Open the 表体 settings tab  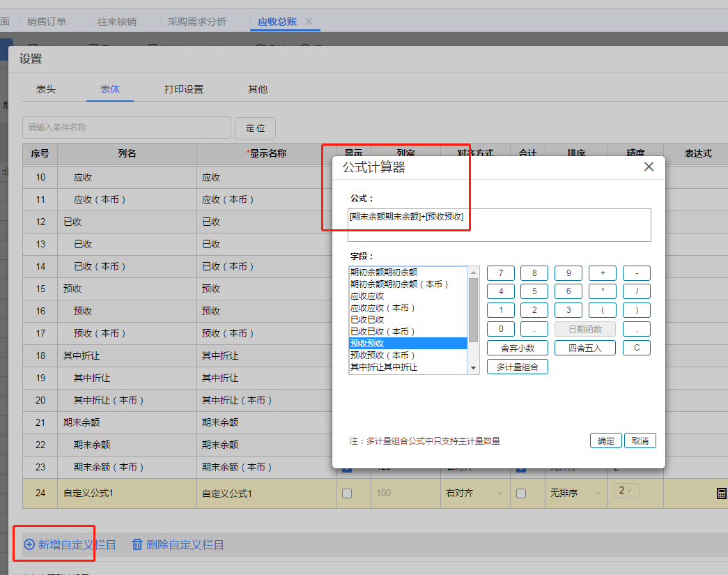110,89
